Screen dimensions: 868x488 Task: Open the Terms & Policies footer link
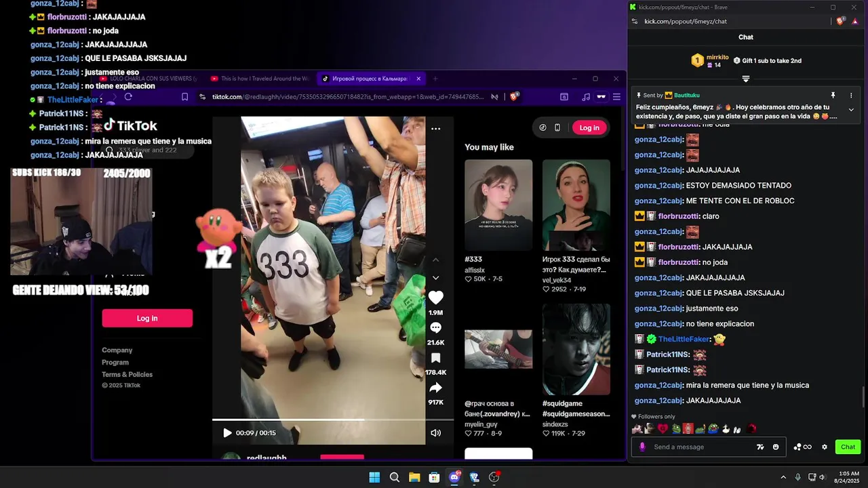point(127,375)
